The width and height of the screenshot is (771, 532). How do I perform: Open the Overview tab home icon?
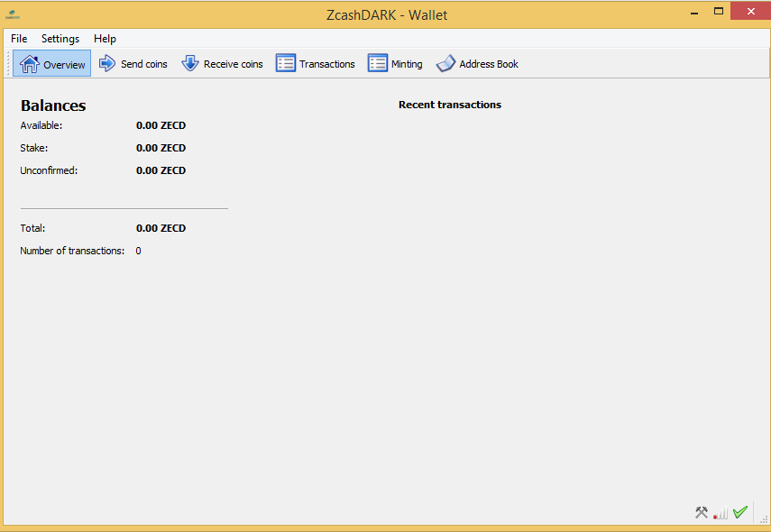(x=29, y=64)
